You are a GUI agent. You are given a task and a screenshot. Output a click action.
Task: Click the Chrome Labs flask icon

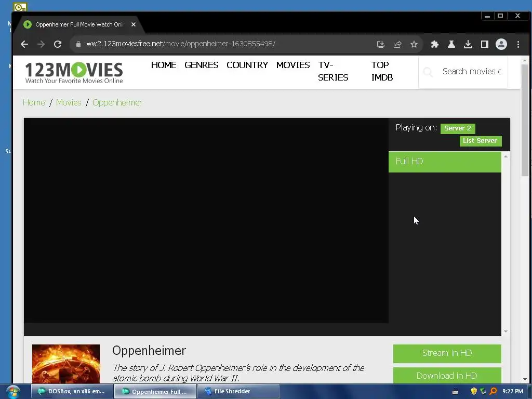(x=451, y=44)
